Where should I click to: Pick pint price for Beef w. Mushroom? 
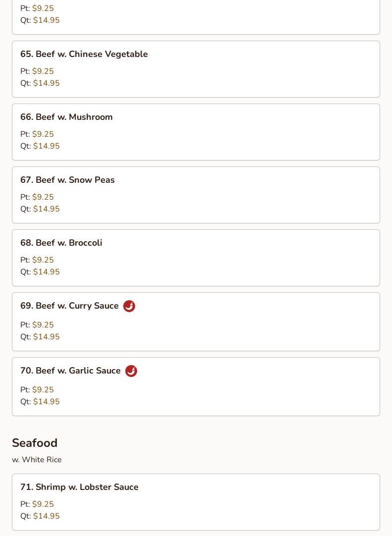tap(43, 134)
